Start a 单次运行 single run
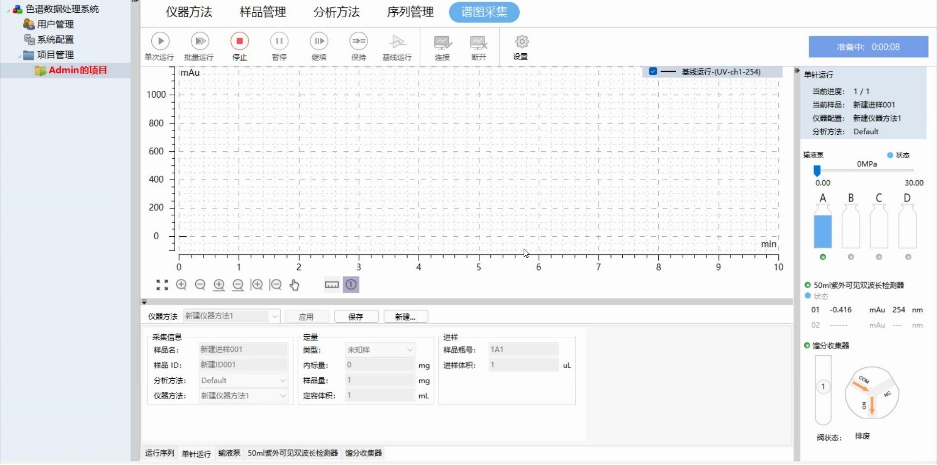The image size is (937, 465). pos(160,47)
